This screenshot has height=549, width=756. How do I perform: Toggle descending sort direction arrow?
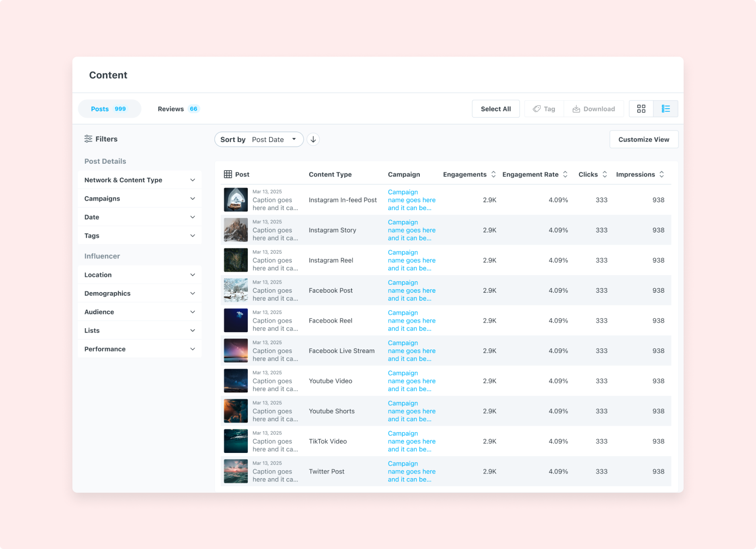coord(313,140)
